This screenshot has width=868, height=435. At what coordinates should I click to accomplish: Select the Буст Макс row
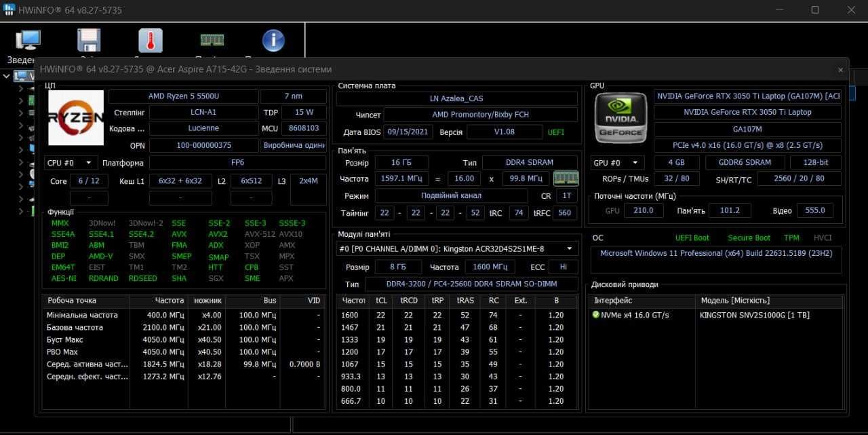[184, 340]
